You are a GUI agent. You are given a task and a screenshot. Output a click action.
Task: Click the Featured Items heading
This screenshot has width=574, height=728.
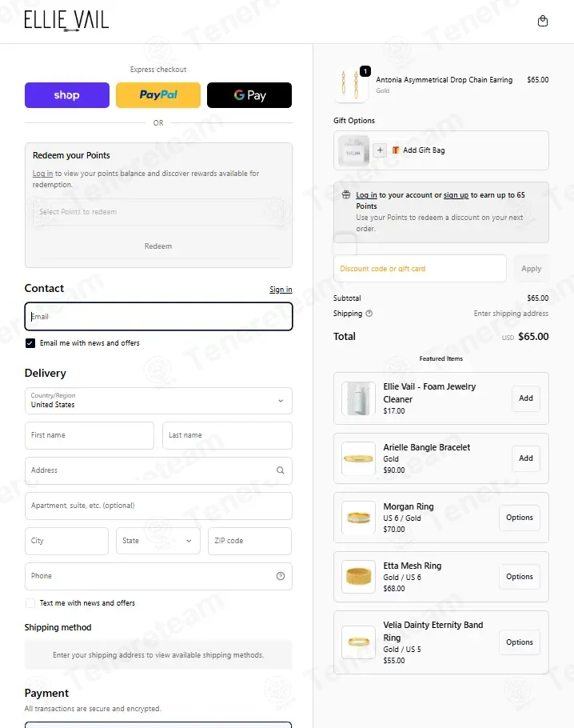point(440,359)
